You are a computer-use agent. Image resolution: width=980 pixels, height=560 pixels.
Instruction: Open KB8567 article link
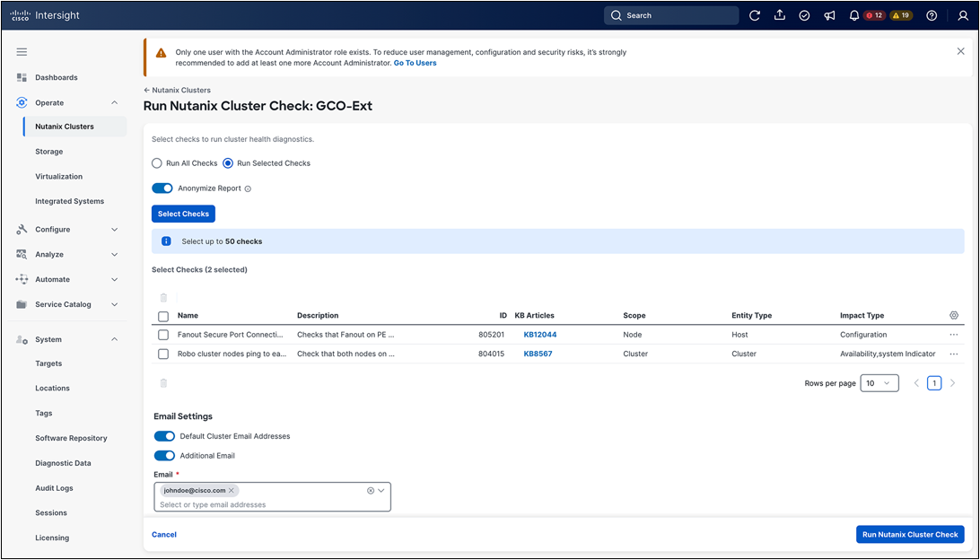coord(538,354)
